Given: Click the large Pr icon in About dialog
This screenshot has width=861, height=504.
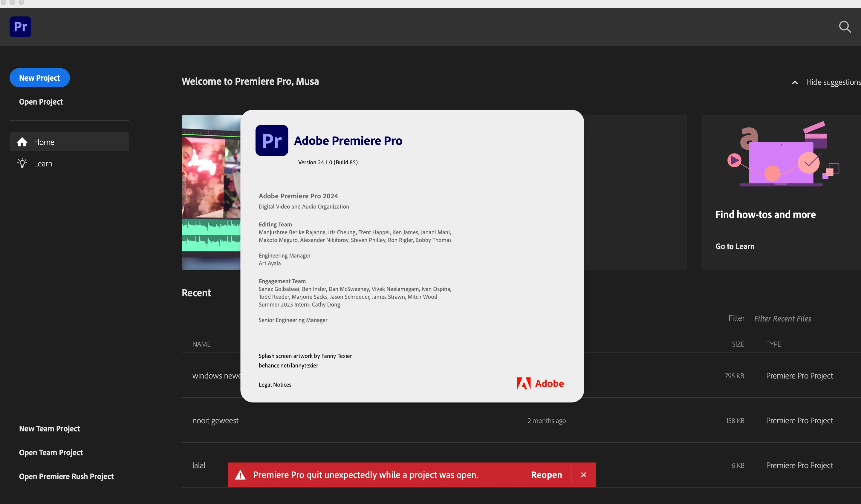Looking at the screenshot, I should pos(272,140).
